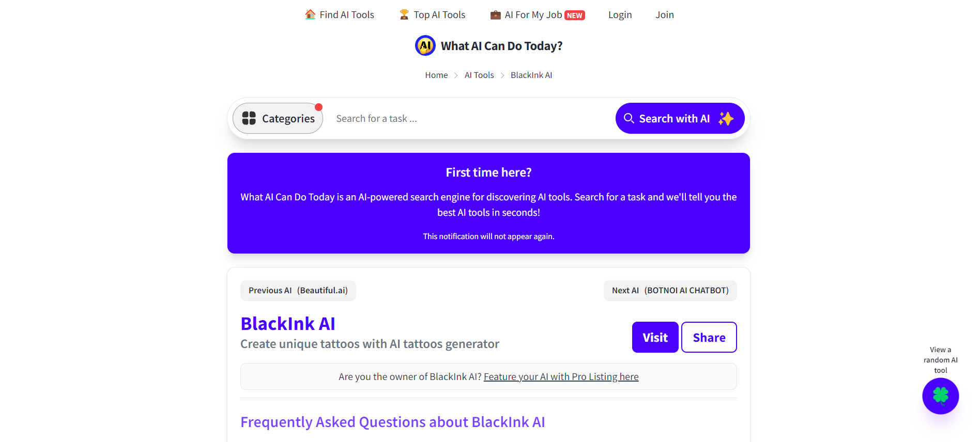The height and width of the screenshot is (442, 980).
Task: Click the sparkle stars icon on search button
Action: 726,118
